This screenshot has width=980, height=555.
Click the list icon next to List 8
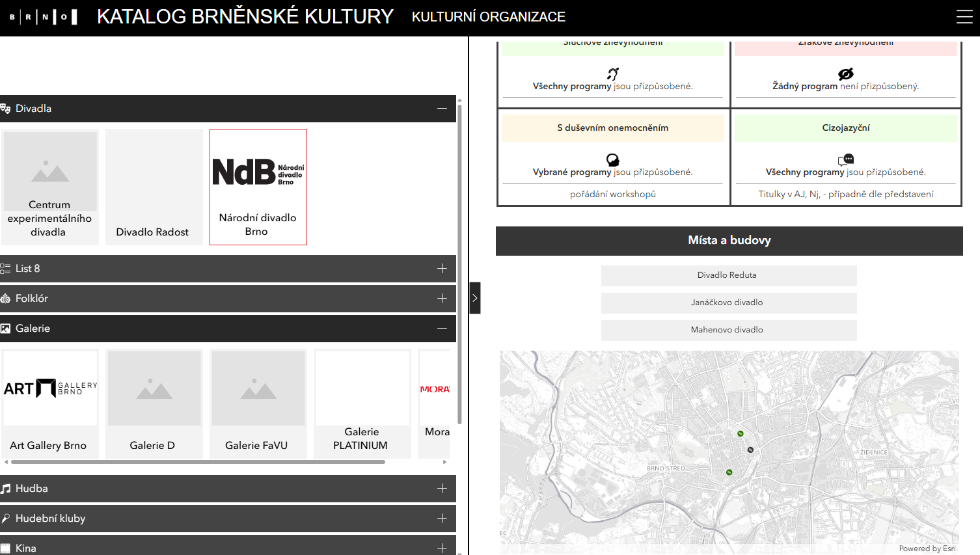7,268
